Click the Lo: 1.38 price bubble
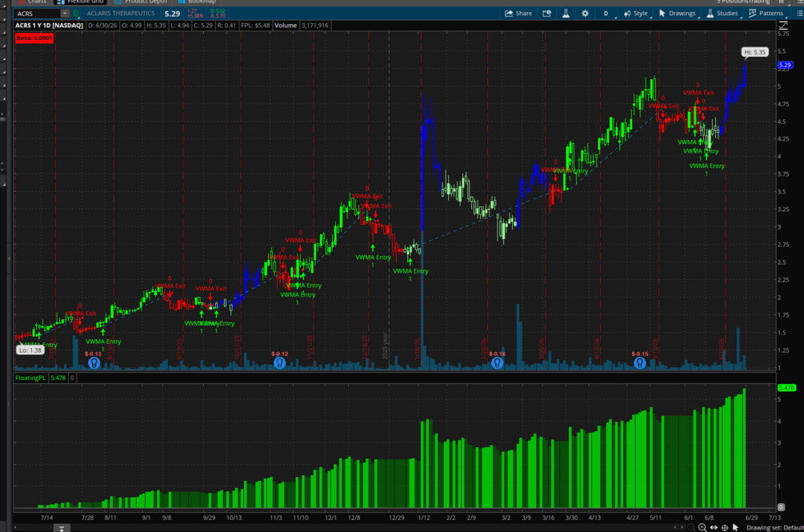Image resolution: width=804 pixels, height=532 pixels. pyautogui.click(x=30, y=350)
